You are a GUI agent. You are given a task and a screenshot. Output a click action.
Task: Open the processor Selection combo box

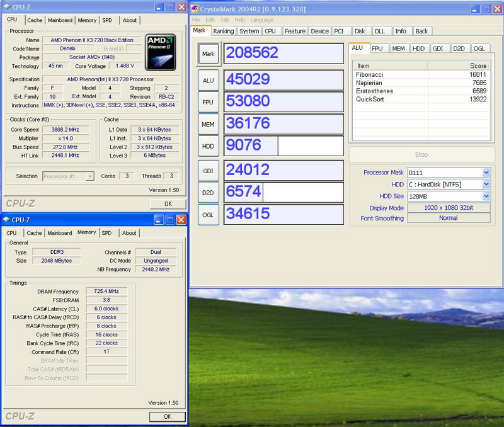pyautogui.click(x=68, y=176)
